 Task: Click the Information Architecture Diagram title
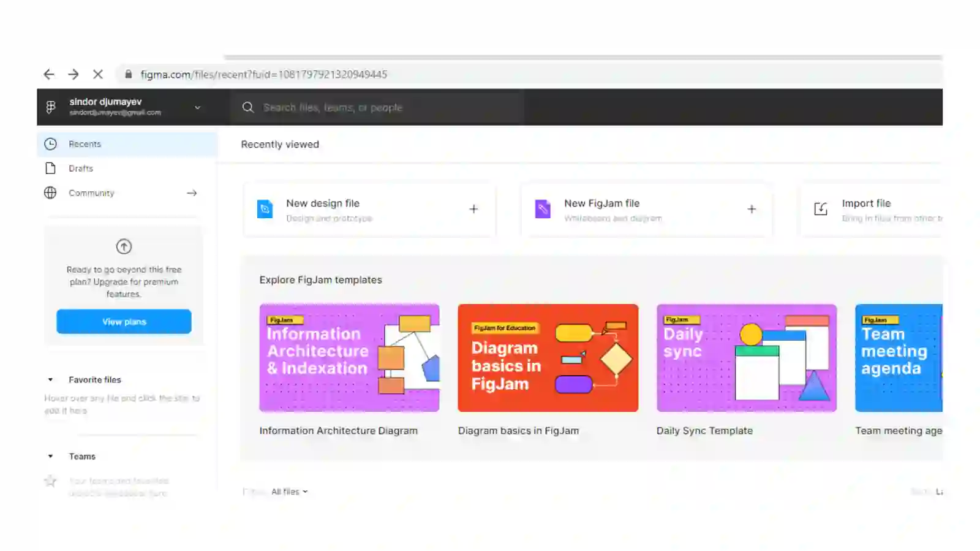(338, 430)
